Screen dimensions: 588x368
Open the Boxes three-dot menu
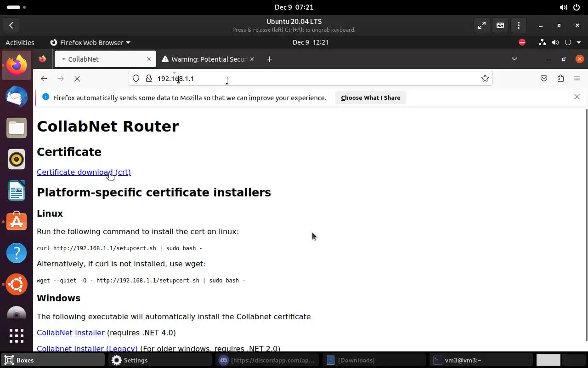point(519,26)
